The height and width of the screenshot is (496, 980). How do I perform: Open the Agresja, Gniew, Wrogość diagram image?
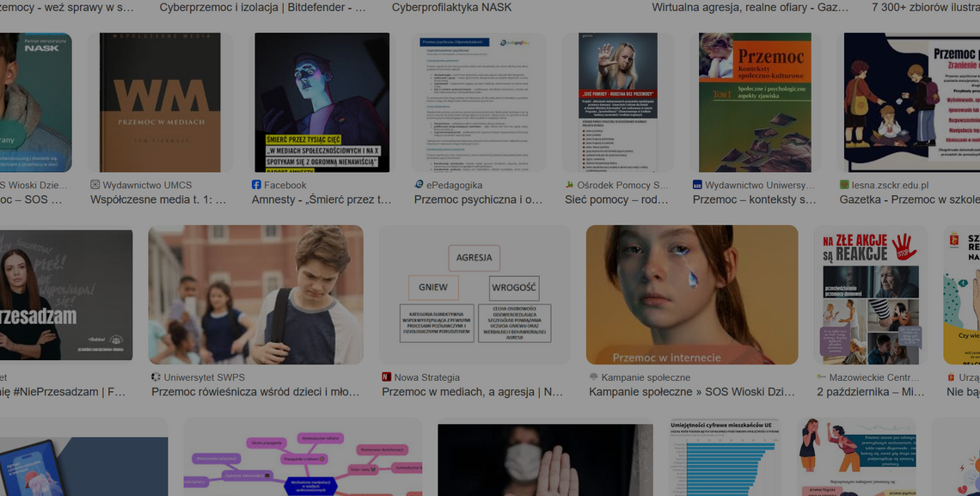click(x=474, y=295)
